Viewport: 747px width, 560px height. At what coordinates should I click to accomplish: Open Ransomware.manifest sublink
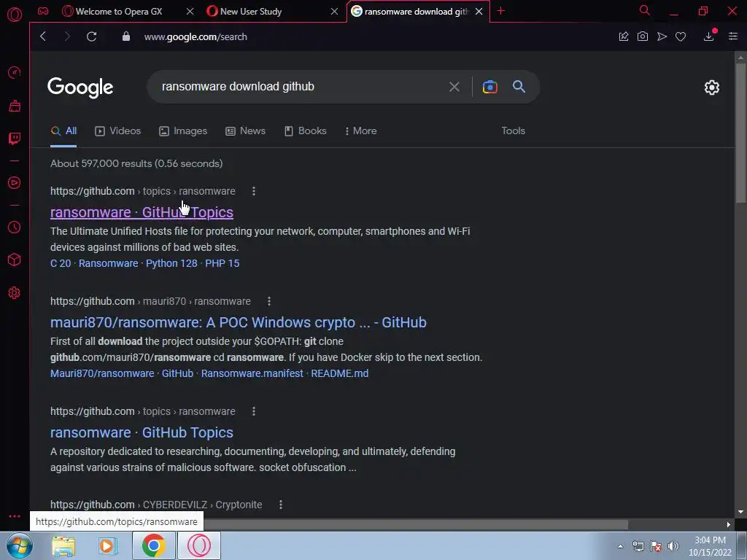(252, 373)
